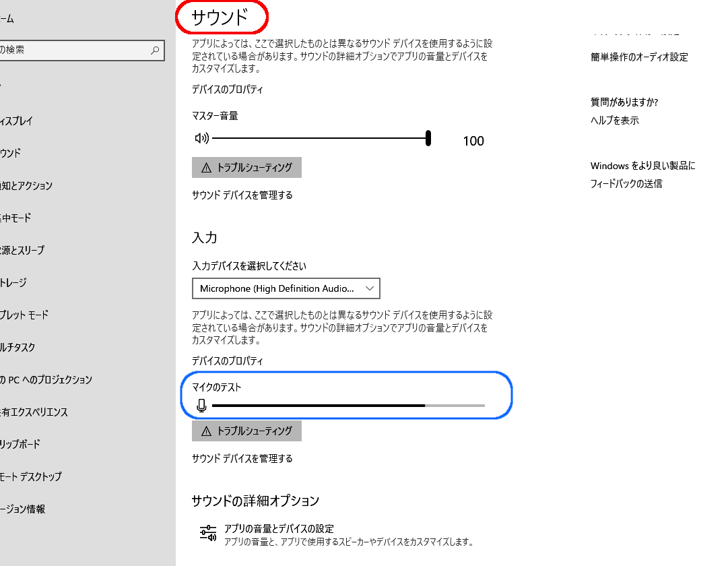The width and height of the screenshot is (728, 566).
Task: Open the クリップボード settings page
Action: (x=19, y=444)
